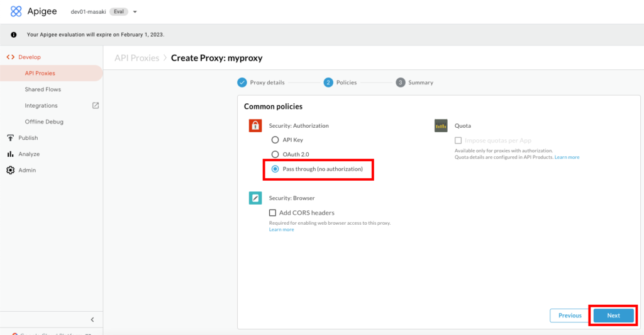644x335 pixels.
Task: Click the Apigee logo icon
Action: tap(16, 11)
